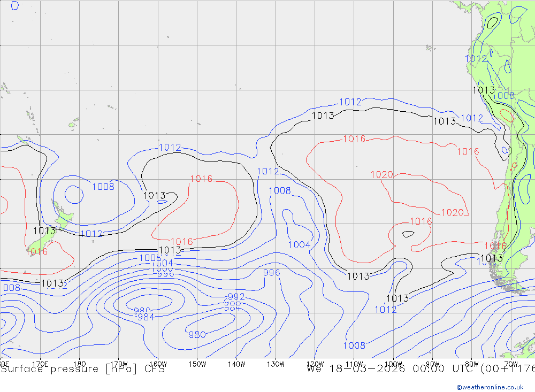This screenshot has width=535, height=392.
Task: Click the clear blue 984 isobar label
Action: pyautogui.click(x=146, y=317)
